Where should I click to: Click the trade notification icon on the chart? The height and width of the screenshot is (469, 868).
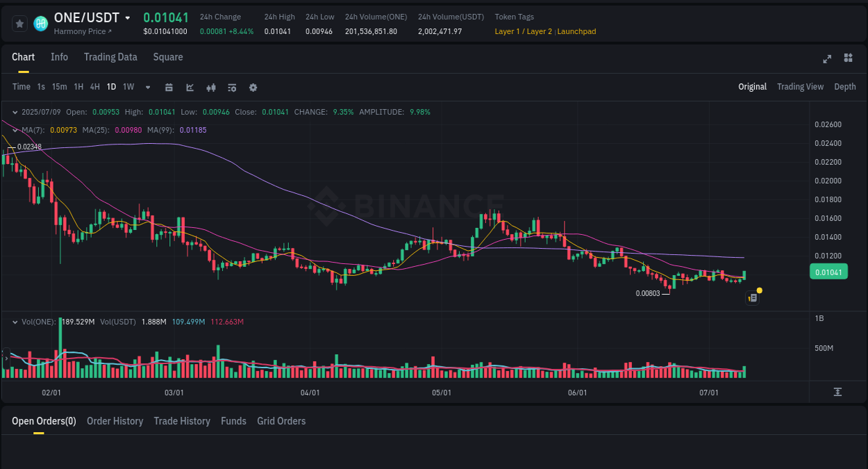pyautogui.click(x=752, y=297)
